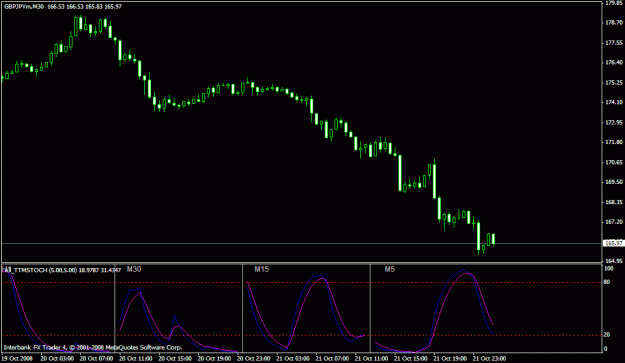Click the 20 Oct 19:00 time label

(214, 359)
